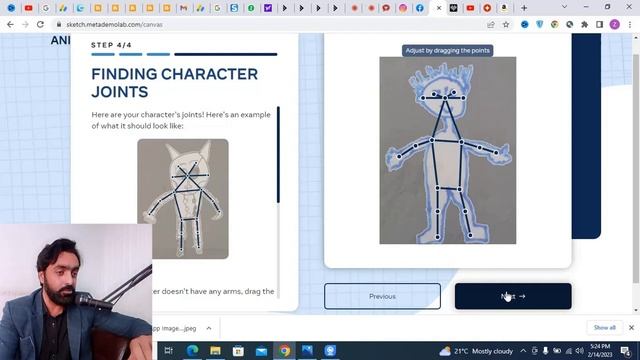Click the battery tray icon
640x360 pixels.
tap(557, 351)
